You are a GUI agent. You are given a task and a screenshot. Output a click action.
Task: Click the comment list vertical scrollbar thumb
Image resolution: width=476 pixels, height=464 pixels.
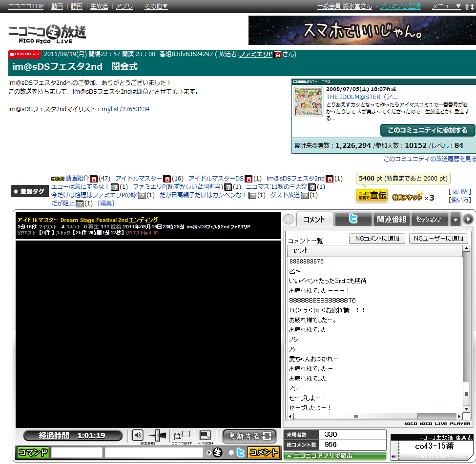466,394
